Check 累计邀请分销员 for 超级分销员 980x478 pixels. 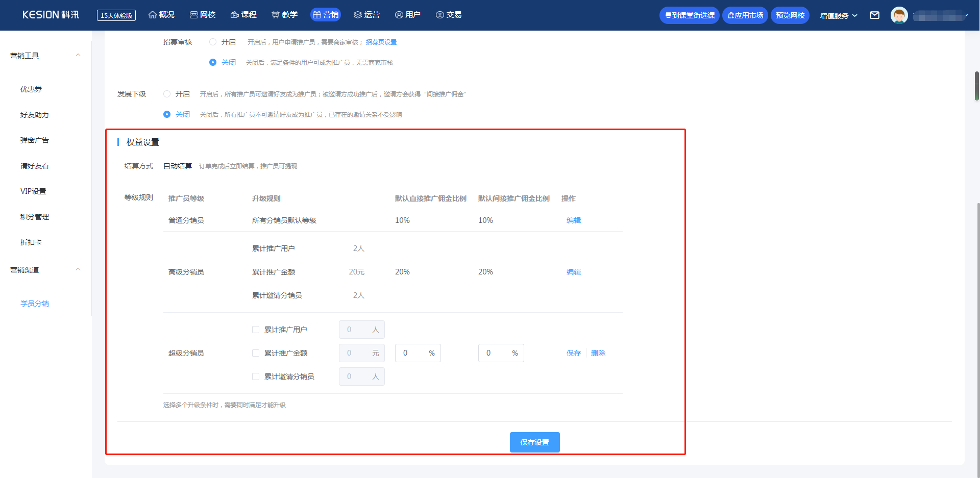[x=256, y=376]
